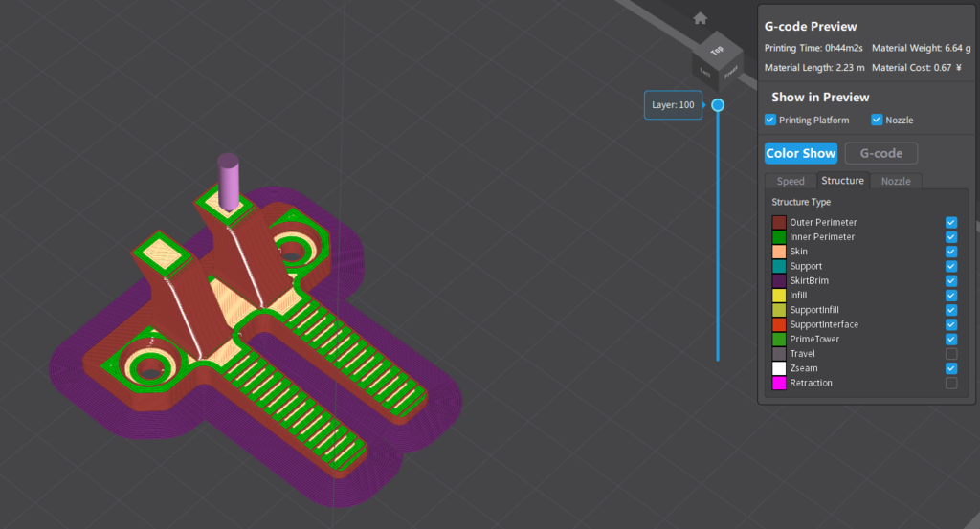Click the layer slider handle
Viewport: 980px width, 529px height.
point(718,105)
